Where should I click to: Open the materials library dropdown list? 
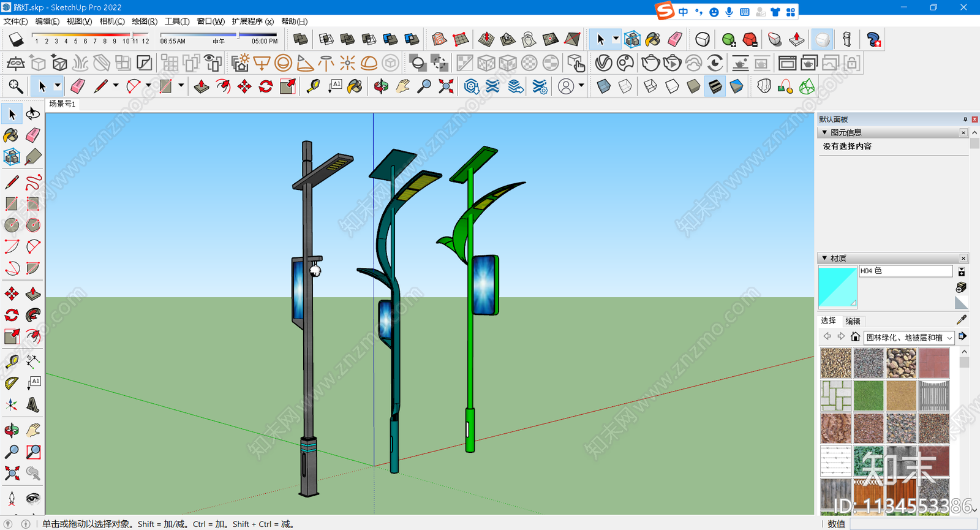910,337
